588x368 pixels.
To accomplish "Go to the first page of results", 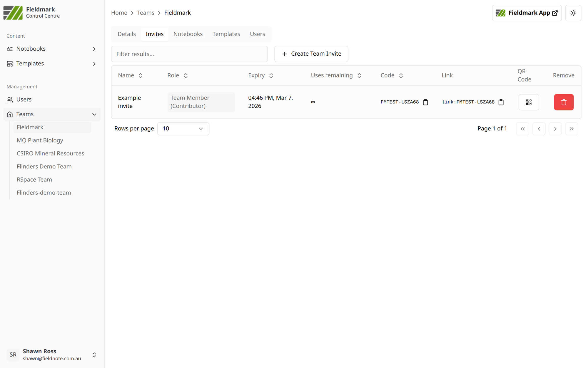I will 522,129.
